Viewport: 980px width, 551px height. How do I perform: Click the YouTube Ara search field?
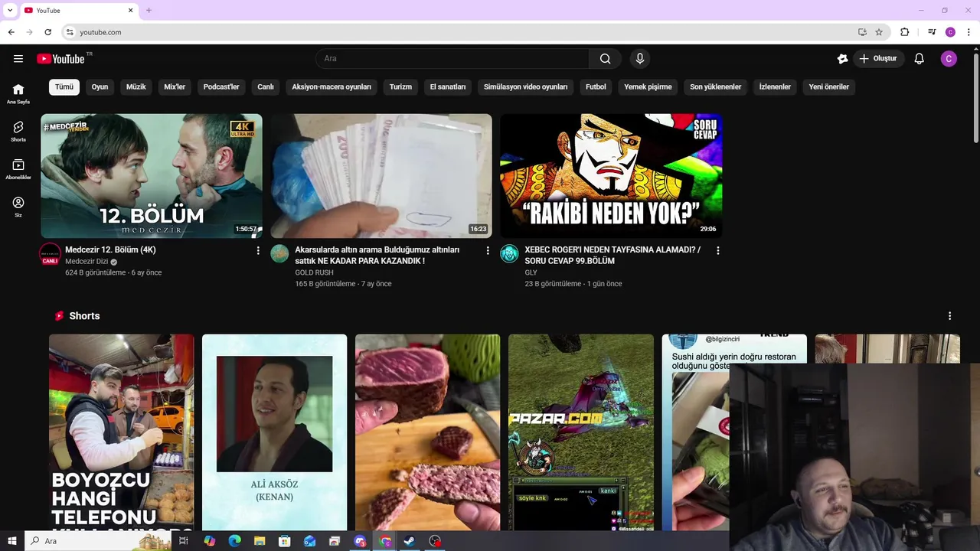pos(452,59)
